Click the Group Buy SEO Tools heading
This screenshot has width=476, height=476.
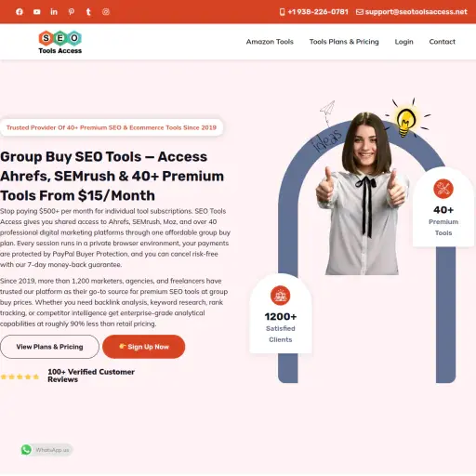tap(112, 176)
